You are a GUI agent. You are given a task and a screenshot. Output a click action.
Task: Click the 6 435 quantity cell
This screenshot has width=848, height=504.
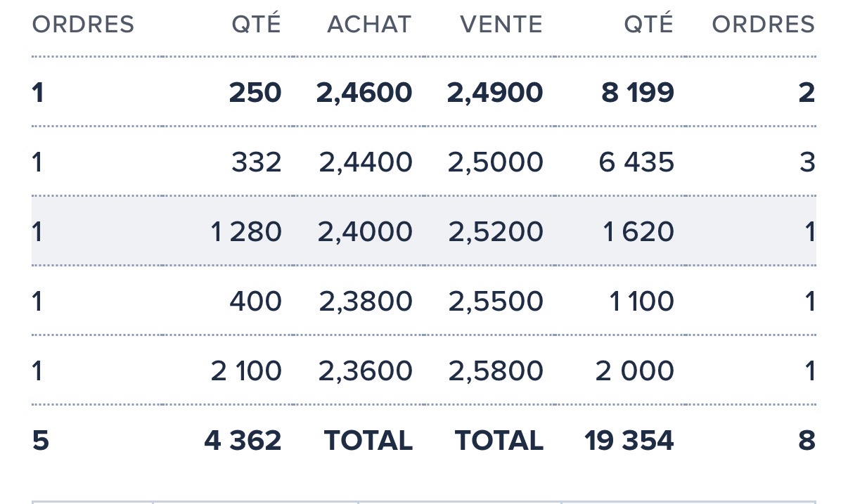636,162
